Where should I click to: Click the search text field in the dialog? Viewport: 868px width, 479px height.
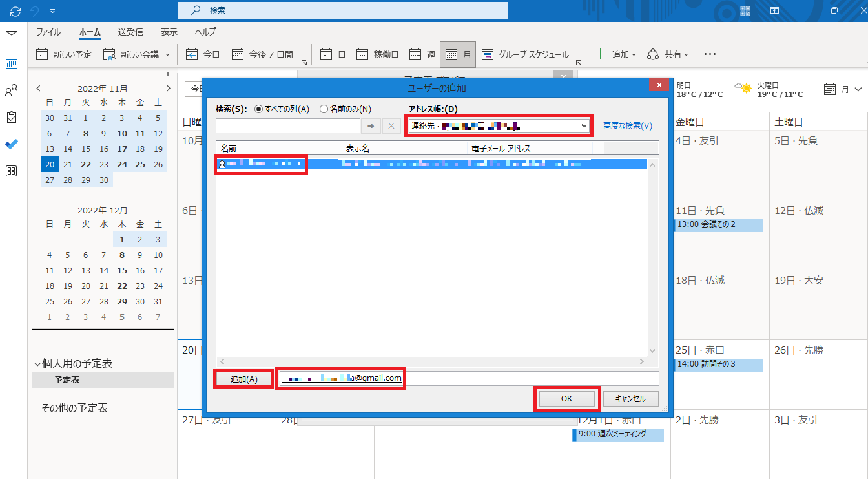click(288, 126)
